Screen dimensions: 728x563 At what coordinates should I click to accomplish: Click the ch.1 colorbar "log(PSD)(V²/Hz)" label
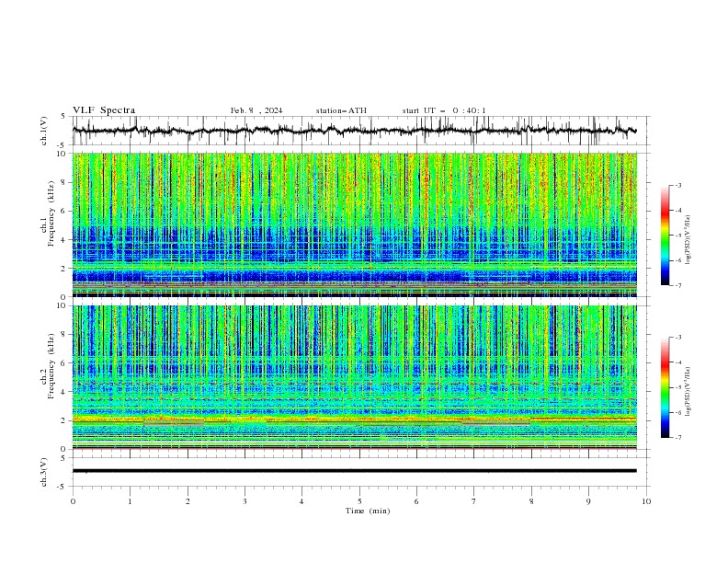pyautogui.click(x=688, y=240)
